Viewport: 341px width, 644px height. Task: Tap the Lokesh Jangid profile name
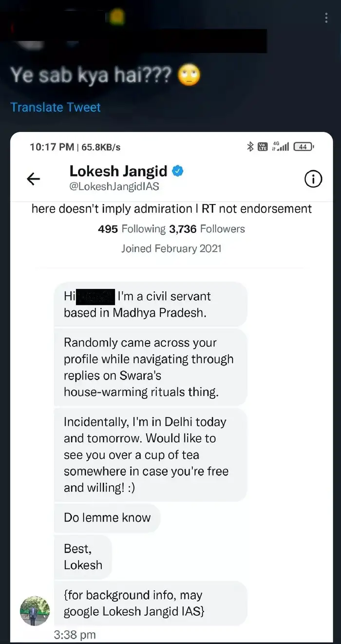(118, 171)
